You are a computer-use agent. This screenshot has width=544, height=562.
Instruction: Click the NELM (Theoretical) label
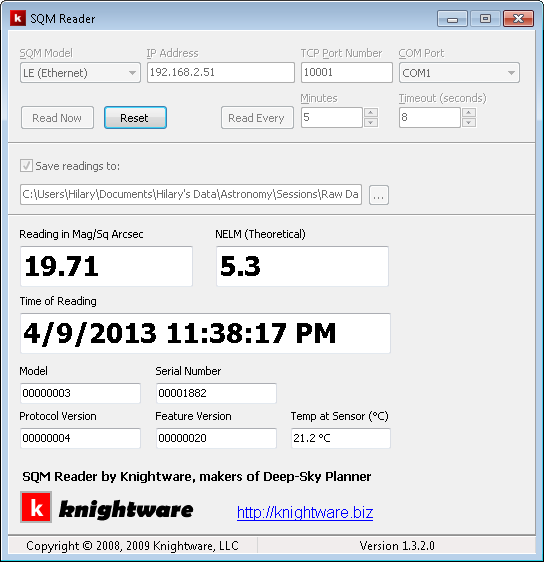pos(261,234)
